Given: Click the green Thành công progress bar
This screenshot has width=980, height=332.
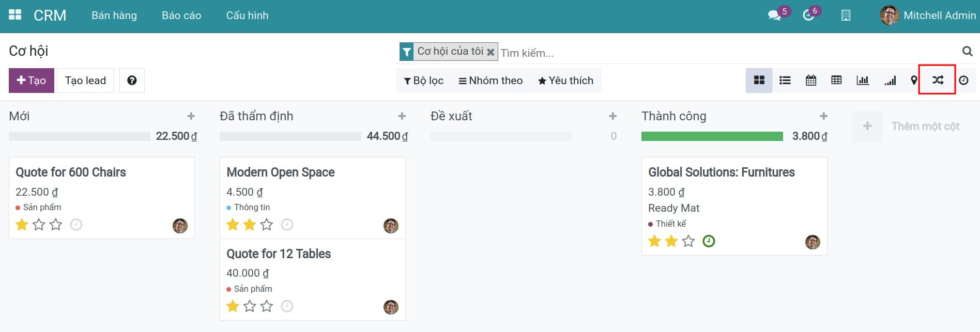Looking at the screenshot, I should pyautogui.click(x=712, y=136).
